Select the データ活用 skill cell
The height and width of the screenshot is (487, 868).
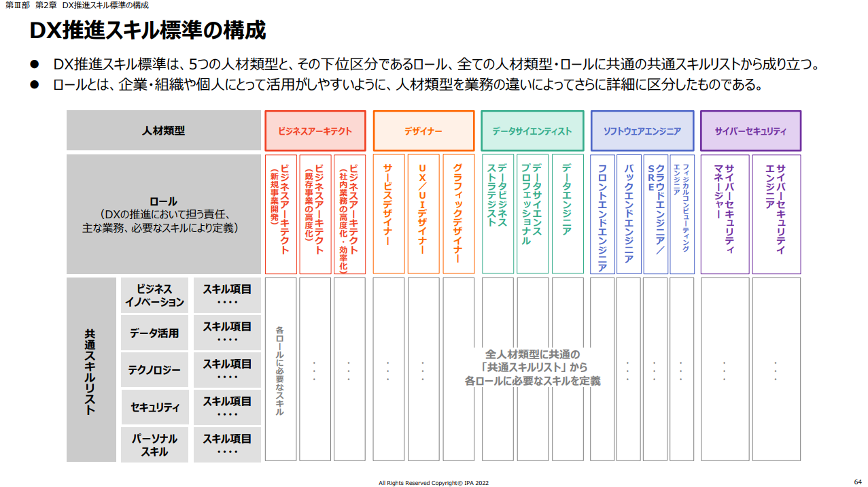pos(154,332)
